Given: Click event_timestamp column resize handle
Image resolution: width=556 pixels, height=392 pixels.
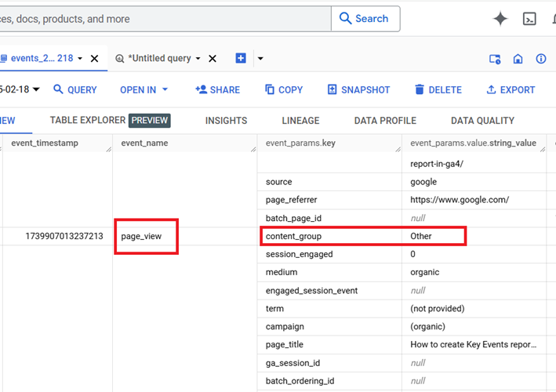Looking at the screenshot, I should click(108, 149).
